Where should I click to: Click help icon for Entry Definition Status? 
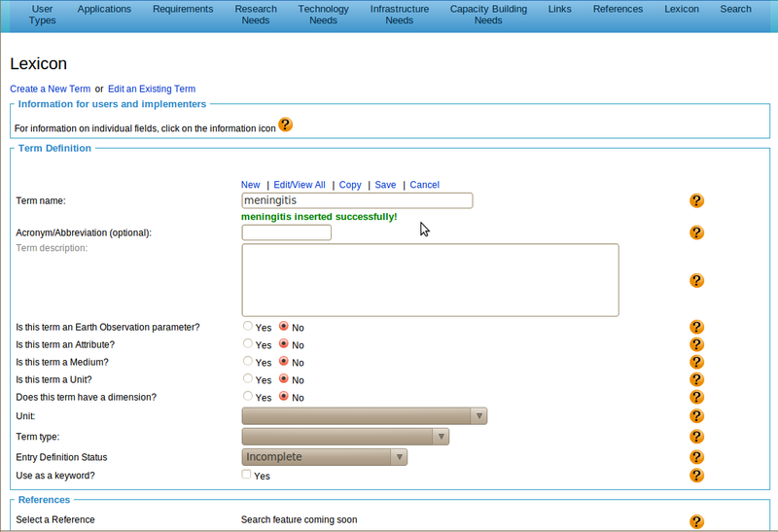pyautogui.click(x=696, y=457)
